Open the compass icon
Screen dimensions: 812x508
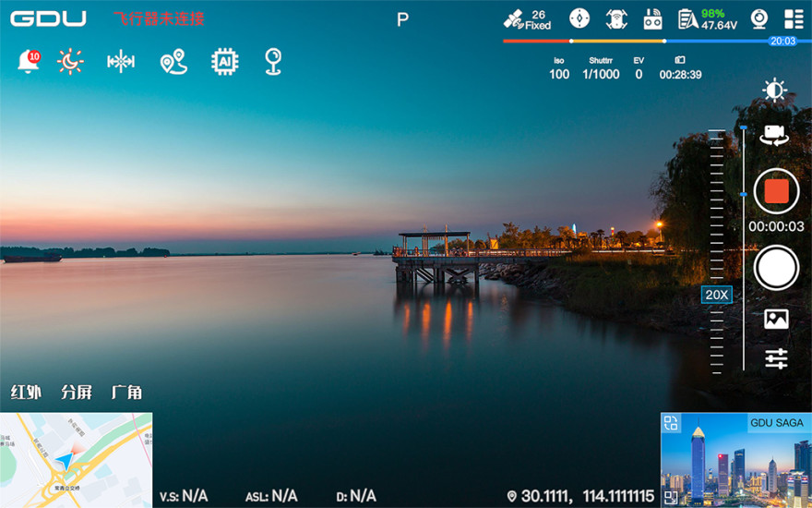[579, 18]
